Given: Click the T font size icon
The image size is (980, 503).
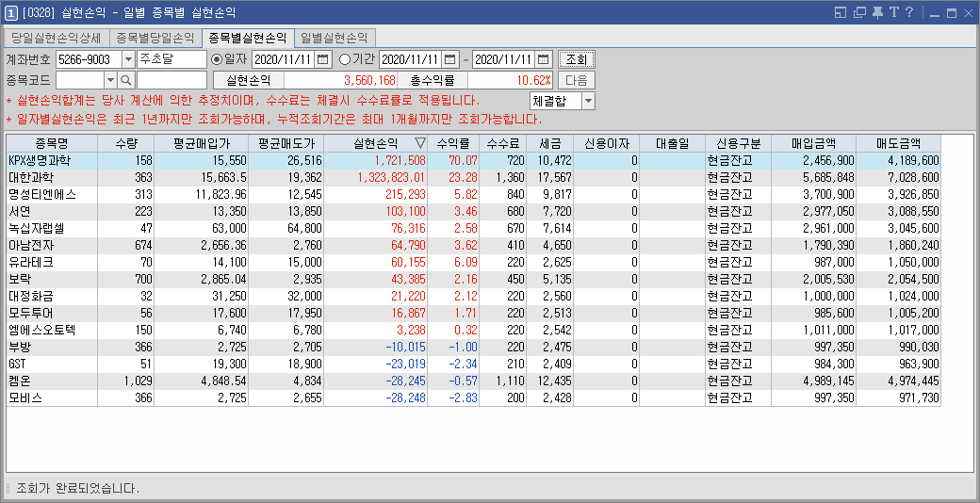Looking at the screenshot, I should pos(893,12).
